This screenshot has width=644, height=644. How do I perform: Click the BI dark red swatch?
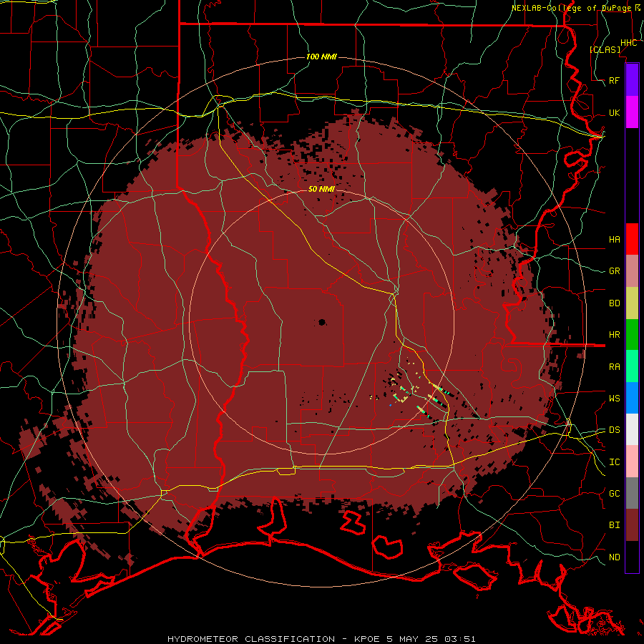632,525
